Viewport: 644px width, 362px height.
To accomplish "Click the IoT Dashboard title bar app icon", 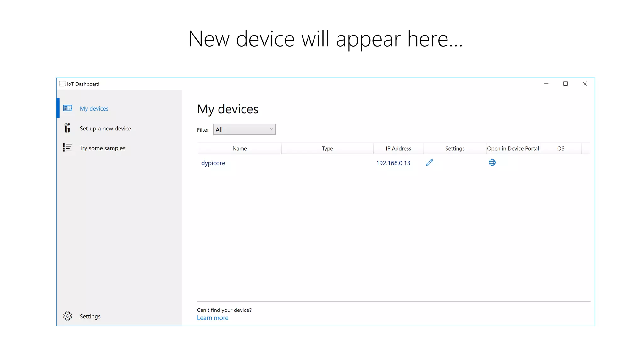I will (x=62, y=84).
